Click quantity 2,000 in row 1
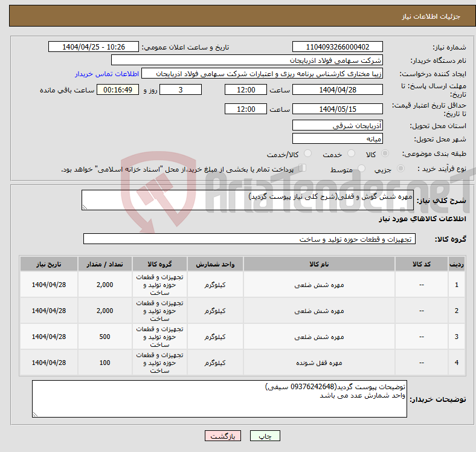 pos(105,285)
